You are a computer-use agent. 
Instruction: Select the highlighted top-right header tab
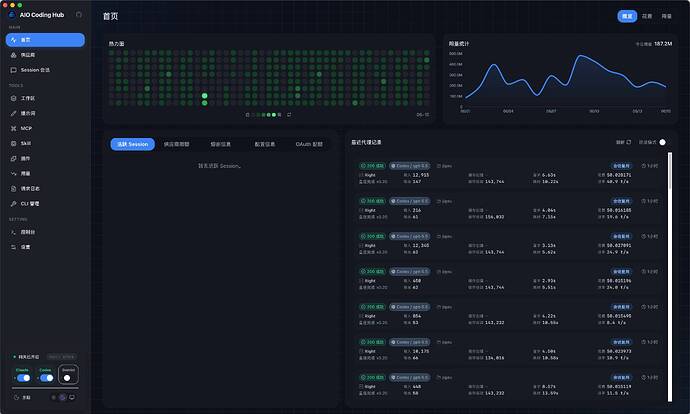tap(627, 16)
